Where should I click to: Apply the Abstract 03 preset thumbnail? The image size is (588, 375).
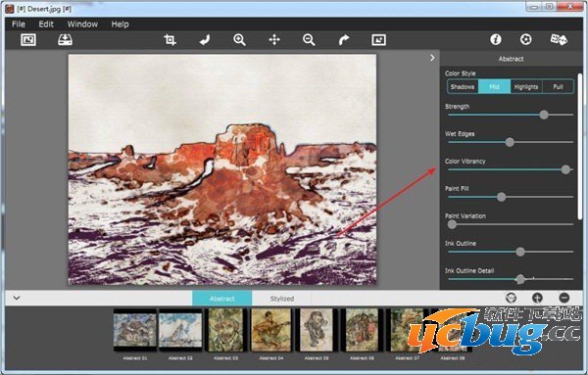coord(225,330)
